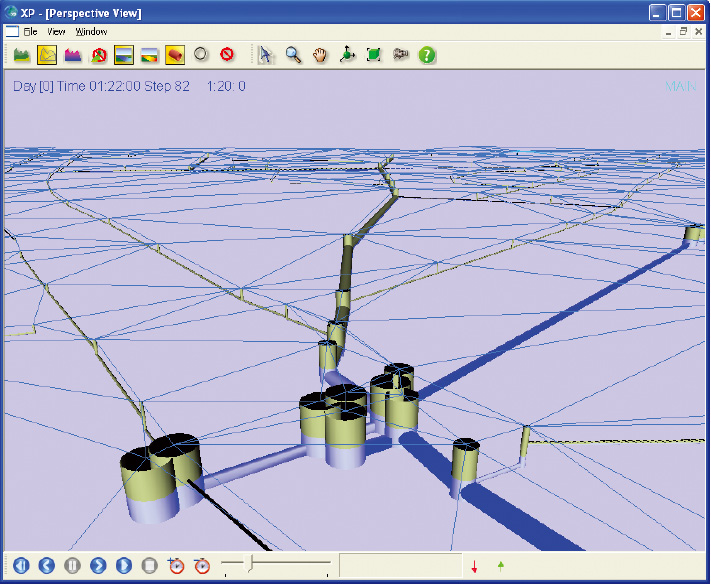The image size is (711, 585).
Task: Rewind animation to the first step
Action: pos(21,566)
